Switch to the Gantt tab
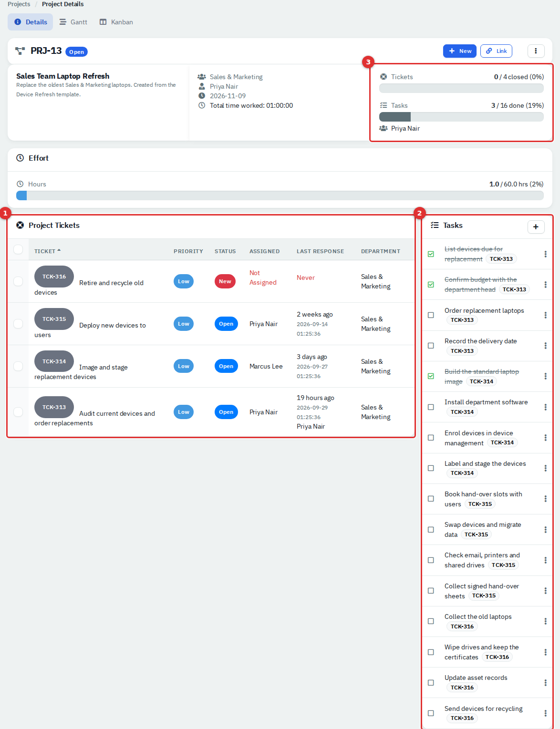This screenshot has height=729, width=560. tap(73, 22)
